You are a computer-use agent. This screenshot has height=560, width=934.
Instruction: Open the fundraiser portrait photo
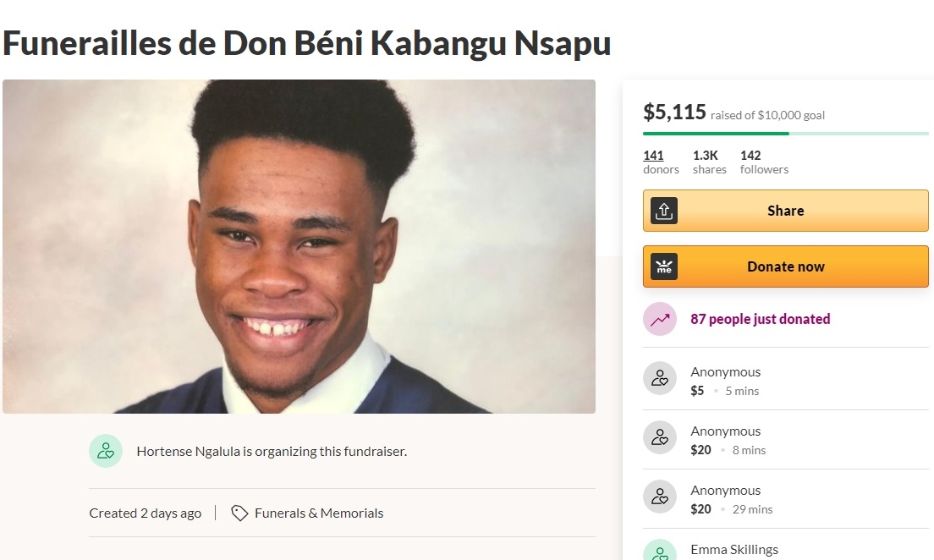tap(299, 247)
